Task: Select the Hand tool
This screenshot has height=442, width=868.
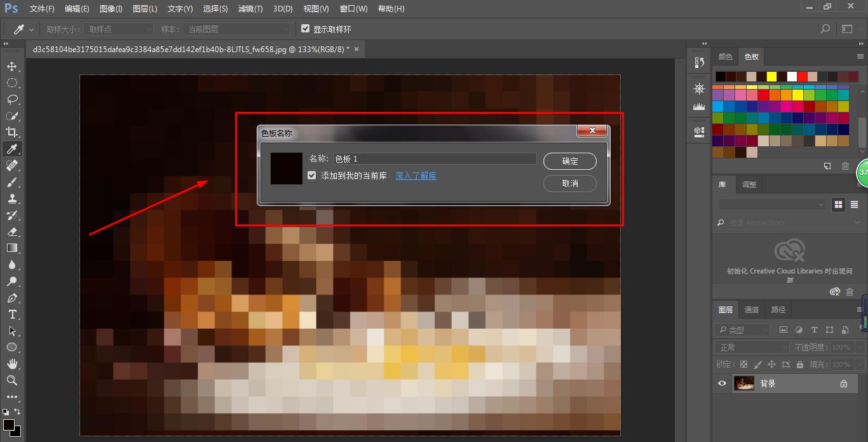Action: [11, 364]
